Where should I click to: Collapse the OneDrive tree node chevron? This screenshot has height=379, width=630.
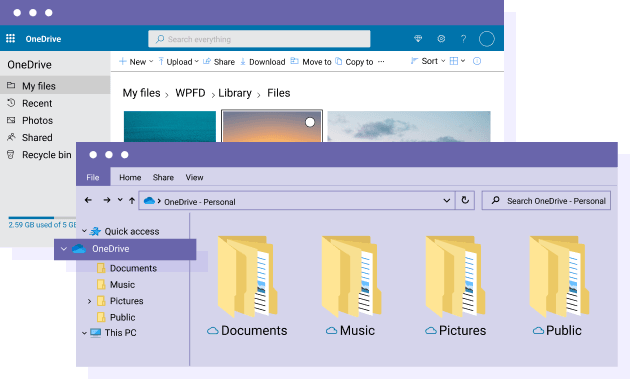tap(63, 249)
